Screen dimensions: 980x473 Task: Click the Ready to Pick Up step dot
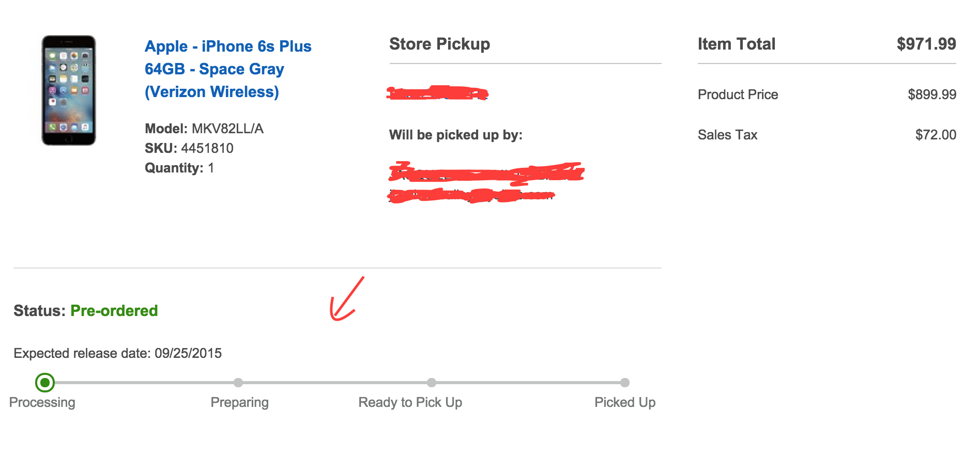point(432,383)
